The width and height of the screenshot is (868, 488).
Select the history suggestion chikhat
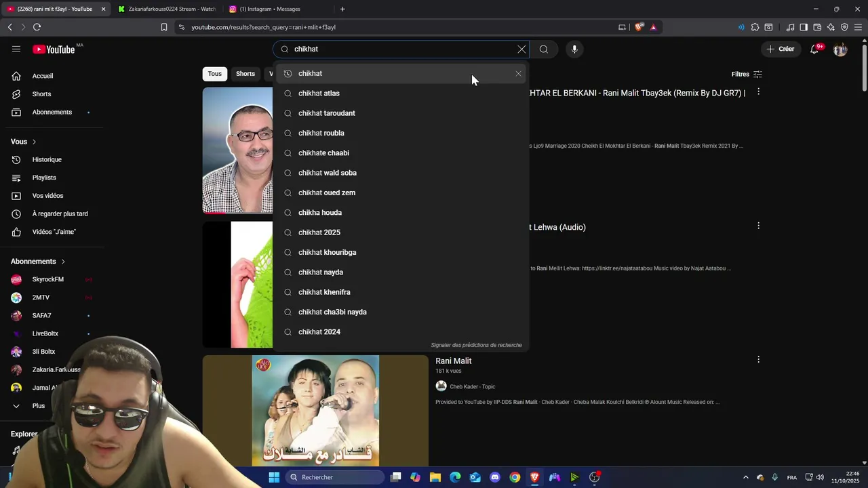(x=400, y=73)
